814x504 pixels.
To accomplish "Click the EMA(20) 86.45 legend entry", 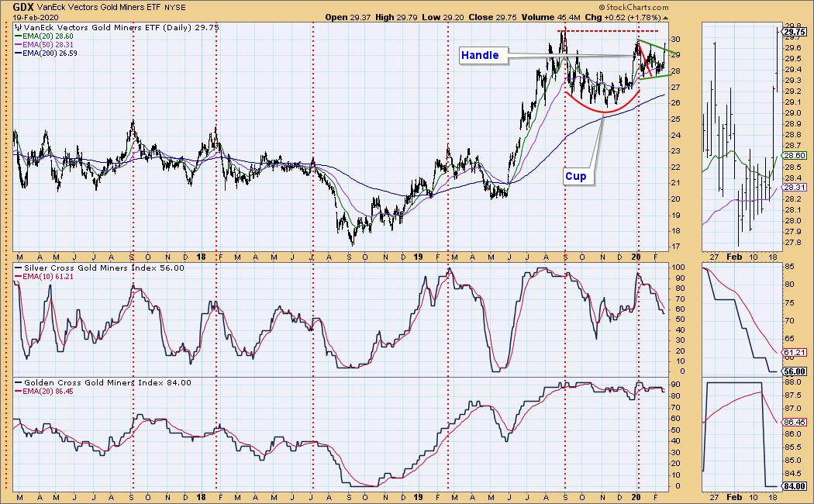I will tap(45, 392).
